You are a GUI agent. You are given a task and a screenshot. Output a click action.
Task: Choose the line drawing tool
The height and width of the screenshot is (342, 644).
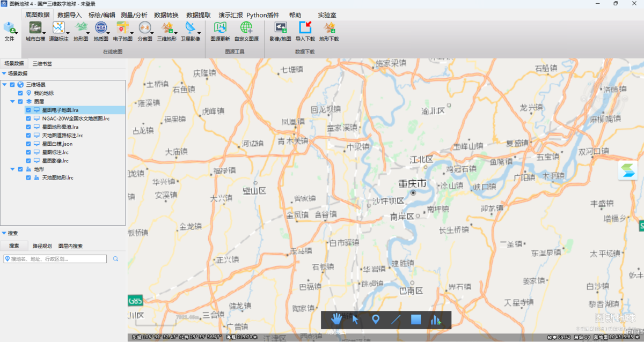[x=396, y=319]
